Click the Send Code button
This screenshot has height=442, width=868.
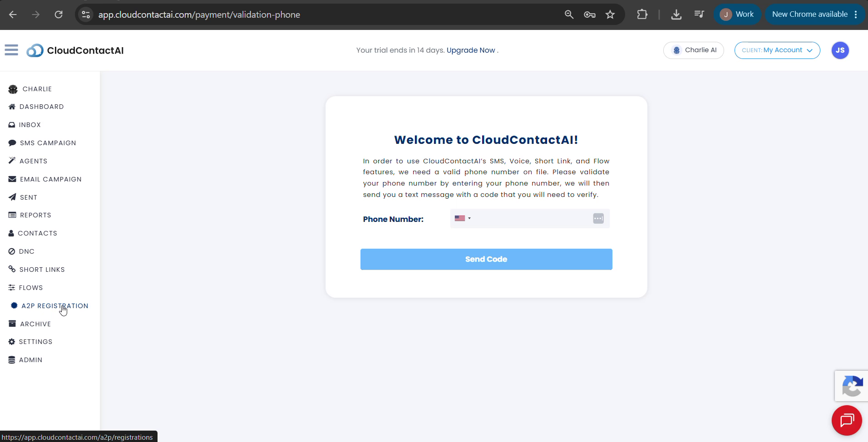[486, 259]
